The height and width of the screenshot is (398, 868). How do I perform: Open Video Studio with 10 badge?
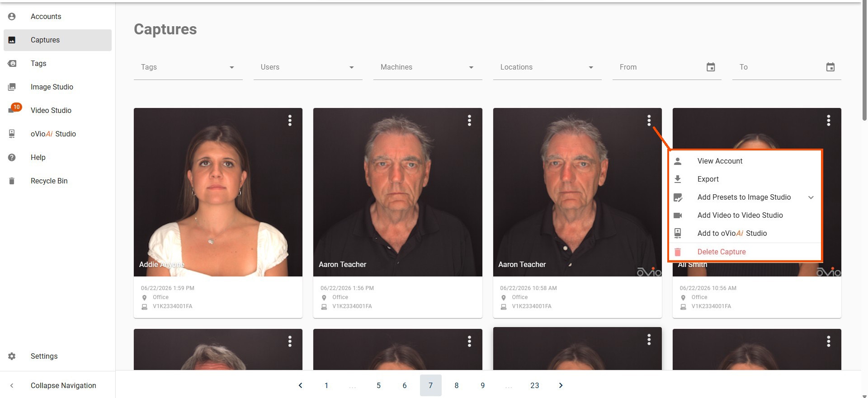[57, 110]
